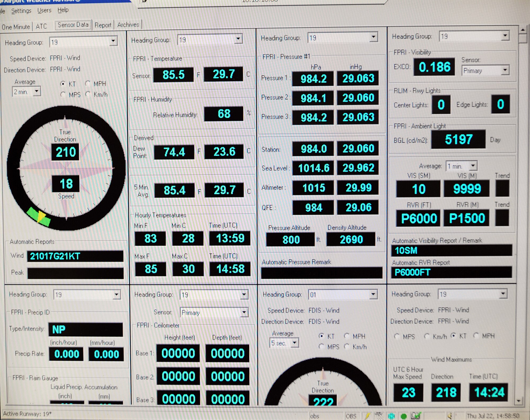
Task: Click the vertical scrollbar thumb
Action: [523, 38]
